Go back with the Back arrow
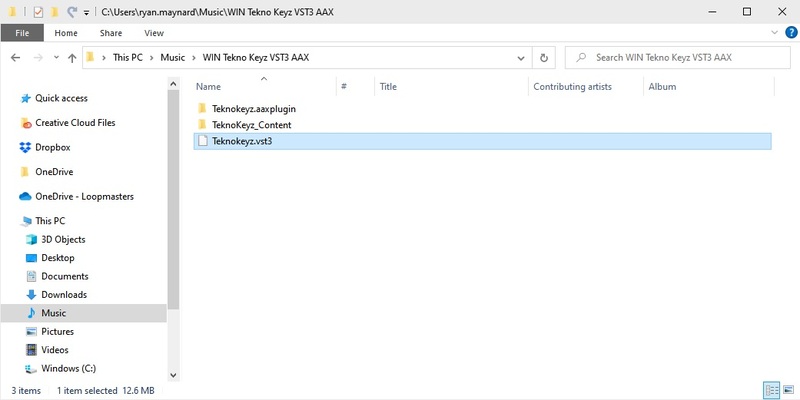 click(15, 58)
